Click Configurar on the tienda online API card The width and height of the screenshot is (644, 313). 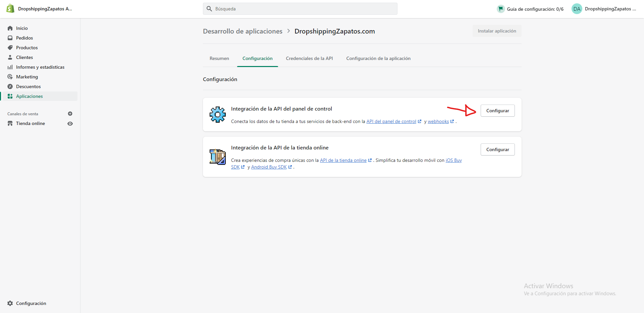click(x=498, y=149)
